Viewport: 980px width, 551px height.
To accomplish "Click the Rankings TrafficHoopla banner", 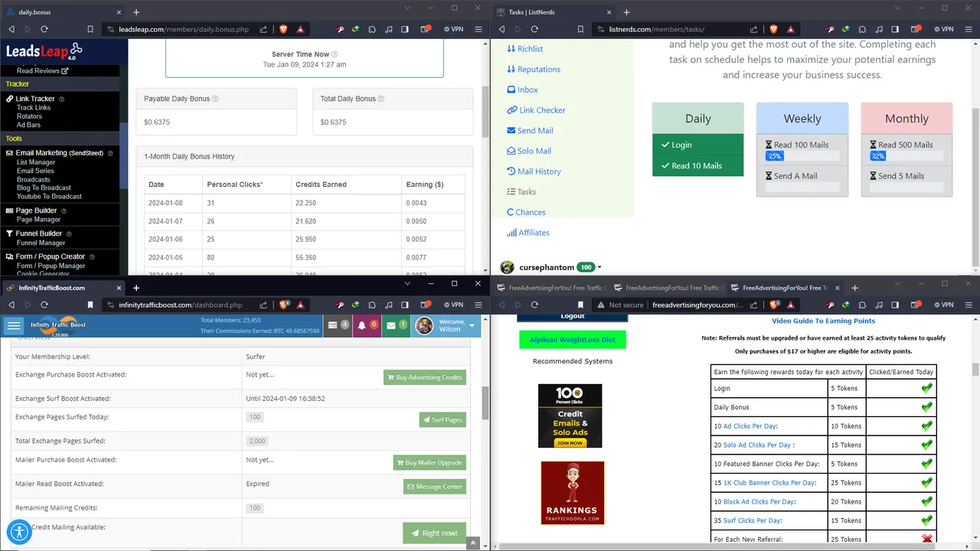I will click(x=572, y=493).
